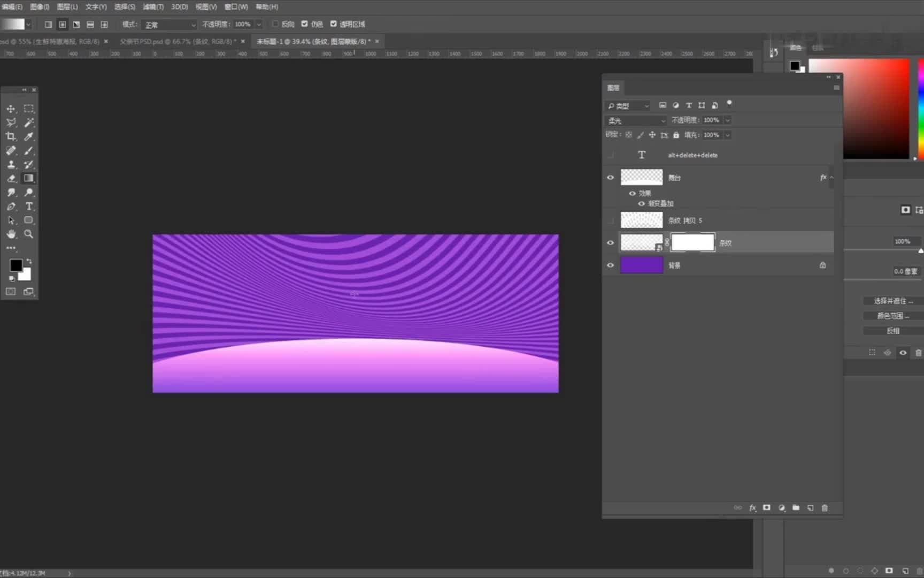The width and height of the screenshot is (924, 578).
Task: Lock image pixels with brush icon
Action: 641,135
